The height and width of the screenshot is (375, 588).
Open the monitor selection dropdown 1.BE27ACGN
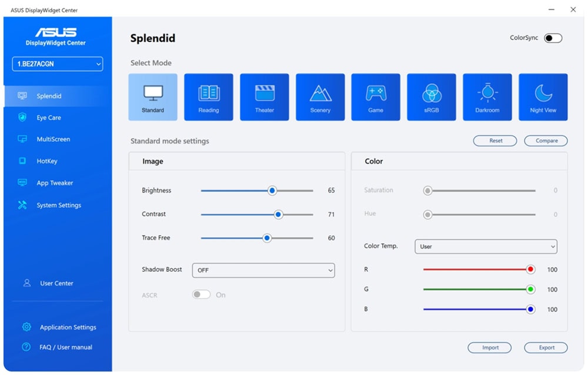57,64
